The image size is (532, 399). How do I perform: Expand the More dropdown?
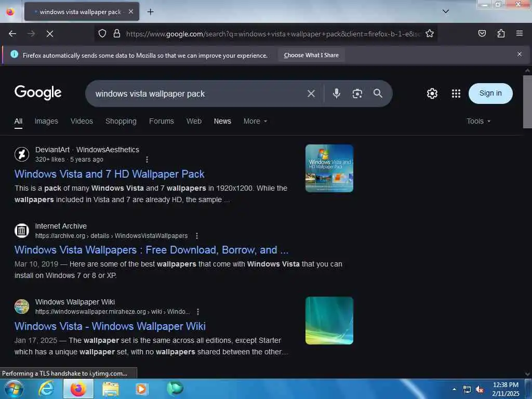pyautogui.click(x=255, y=121)
